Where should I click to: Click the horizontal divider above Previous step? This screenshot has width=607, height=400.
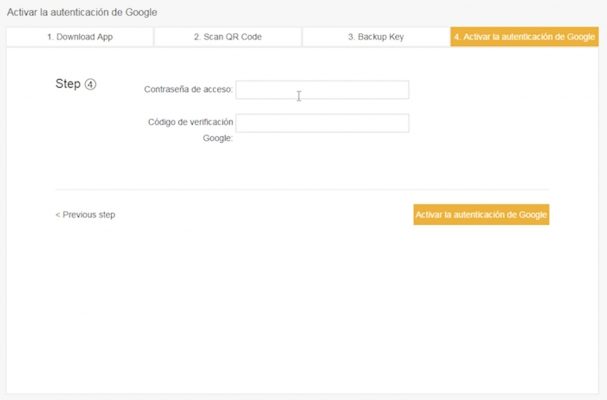302,189
